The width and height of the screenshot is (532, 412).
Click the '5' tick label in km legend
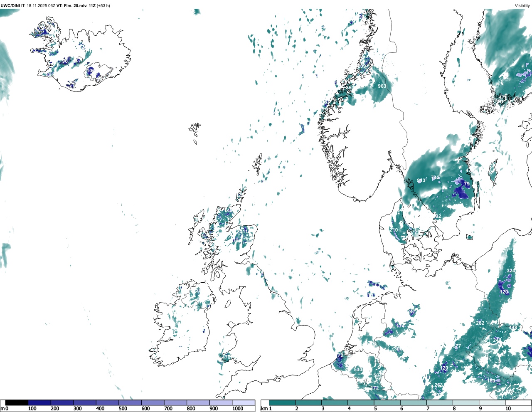[375, 409]
